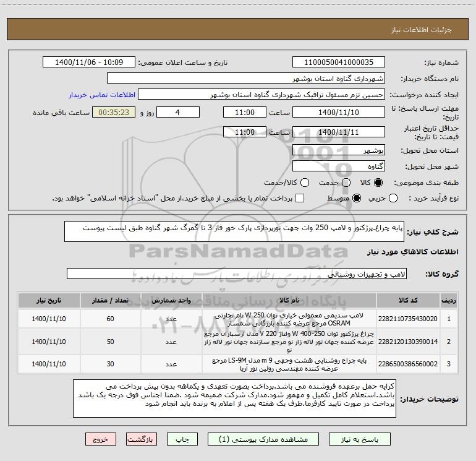Tick the اسناد خزانه اسلامی payment checkbox
This screenshot has height=461, width=476.
pyautogui.click(x=300, y=198)
